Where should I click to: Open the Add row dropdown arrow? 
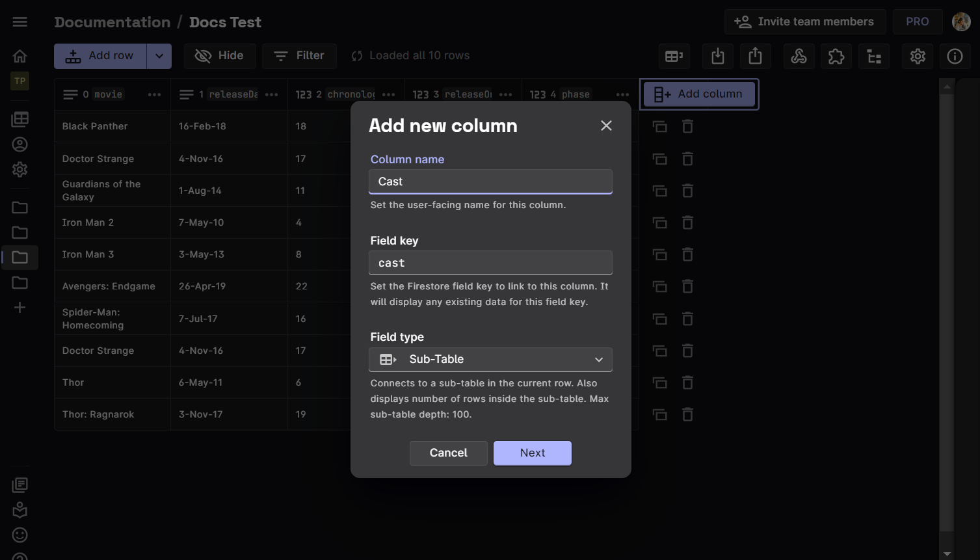pyautogui.click(x=159, y=56)
